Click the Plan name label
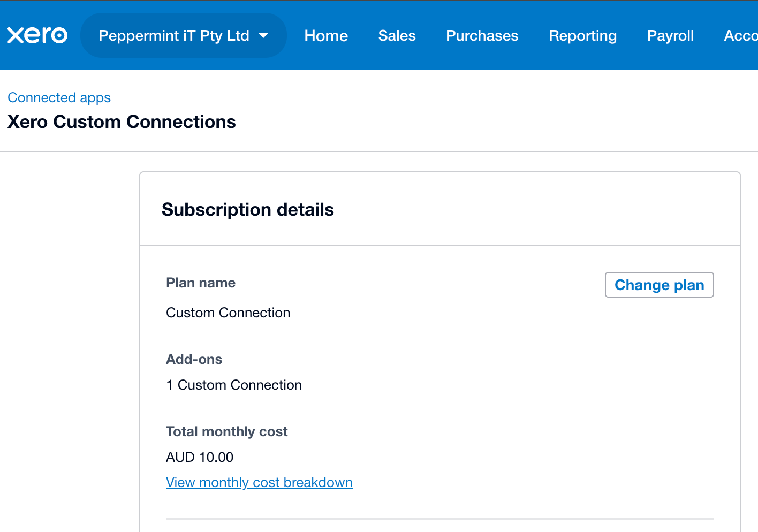The width and height of the screenshot is (758, 532). [x=201, y=283]
